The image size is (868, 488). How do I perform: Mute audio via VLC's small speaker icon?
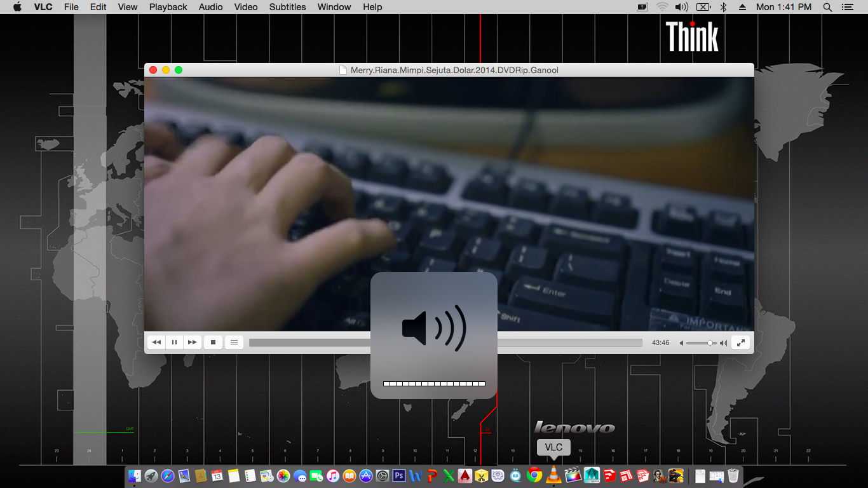pyautogui.click(x=682, y=343)
